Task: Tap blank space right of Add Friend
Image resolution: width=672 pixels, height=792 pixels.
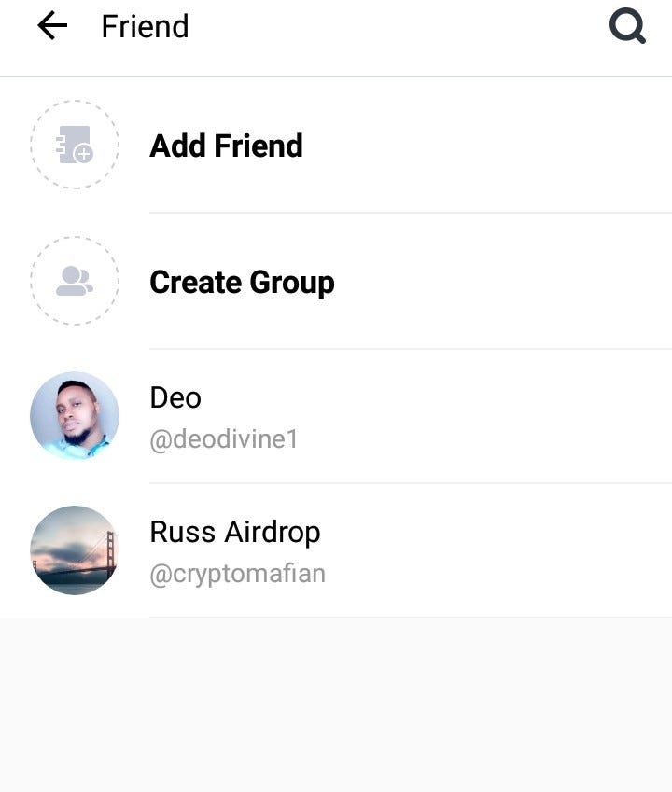Action: [487, 146]
